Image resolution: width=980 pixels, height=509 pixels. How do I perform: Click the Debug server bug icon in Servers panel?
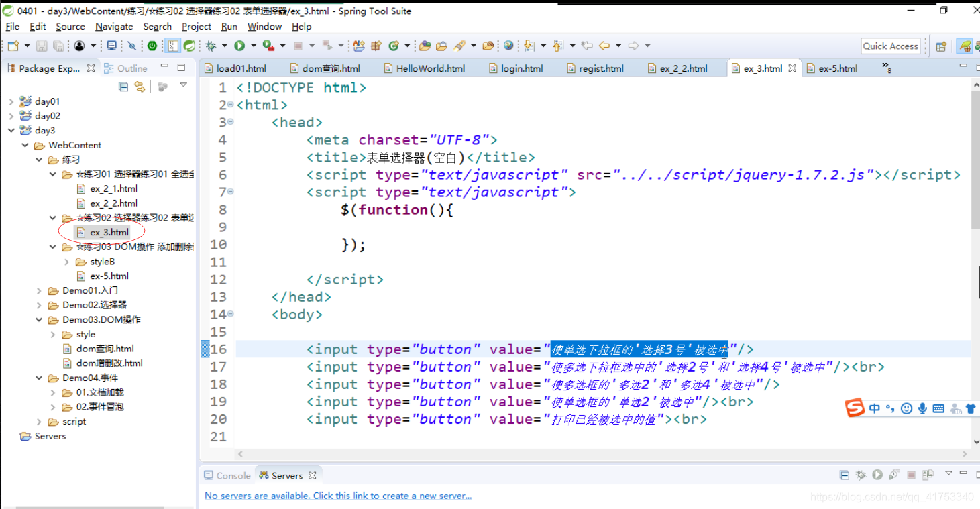point(861,475)
